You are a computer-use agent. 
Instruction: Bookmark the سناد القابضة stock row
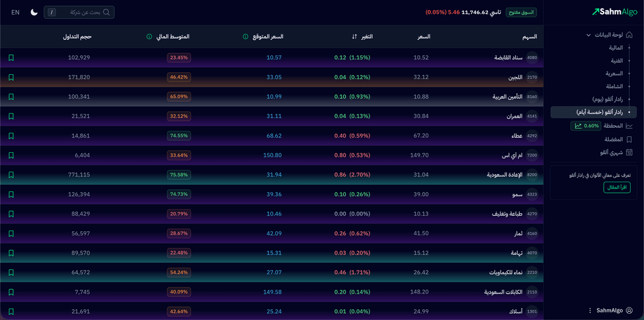pos(11,58)
